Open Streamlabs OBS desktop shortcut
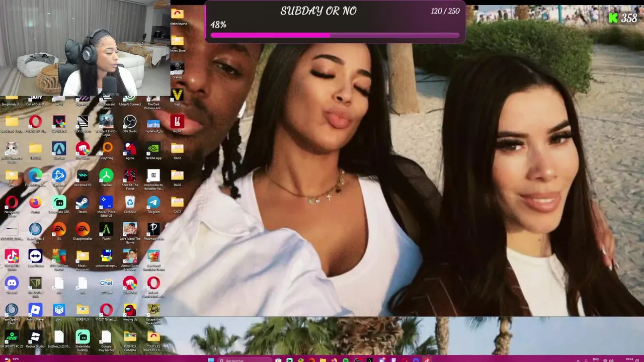Viewport: 644px width, 362px height. pos(59,205)
